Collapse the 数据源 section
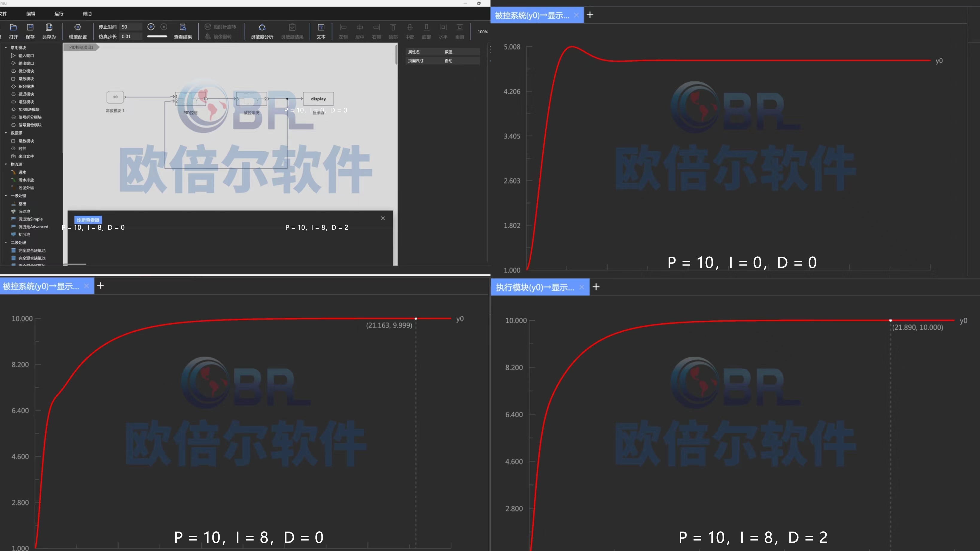Viewport: 980px width, 551px height. pyautogui.click(x=6, y=133)
